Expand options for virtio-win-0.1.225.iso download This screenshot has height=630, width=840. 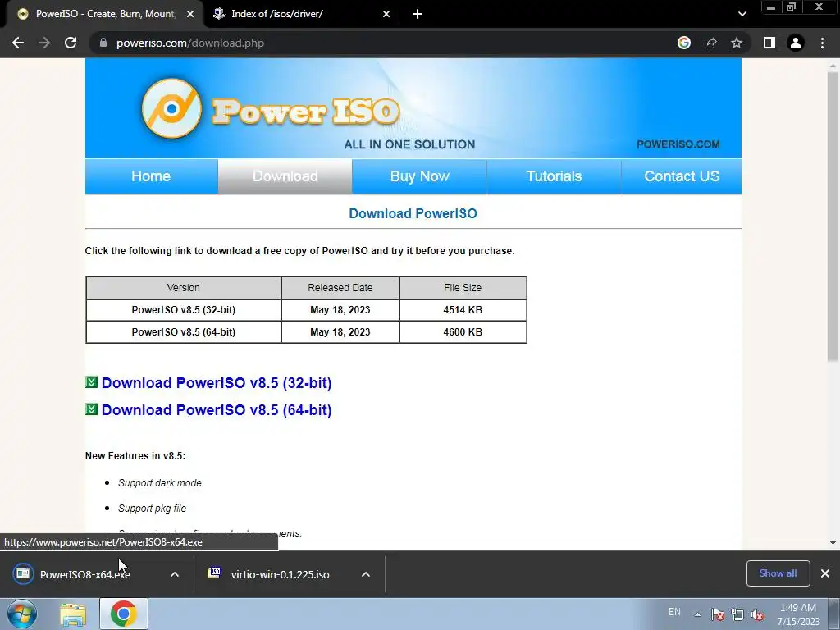click(366, 574)
